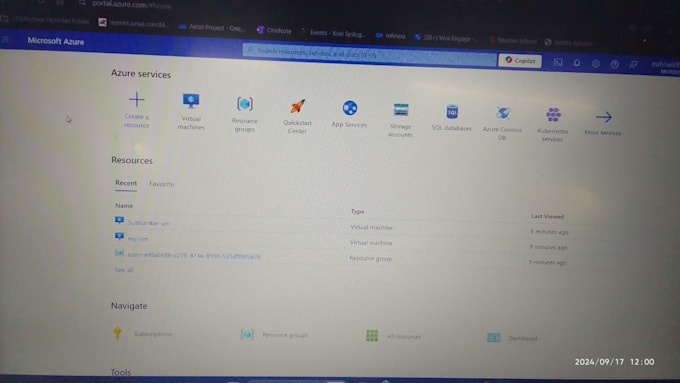Click See all resources link

(x=124, y=270)
